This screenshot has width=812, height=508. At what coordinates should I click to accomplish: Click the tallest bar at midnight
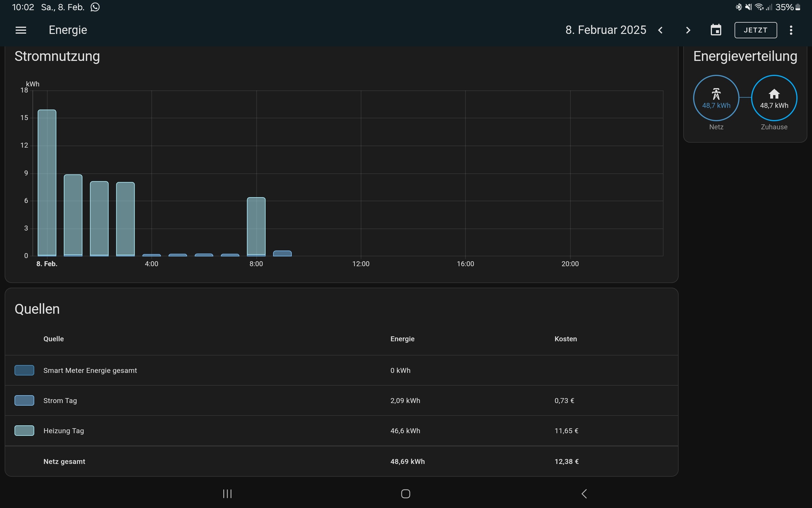[x=47, y=183]
